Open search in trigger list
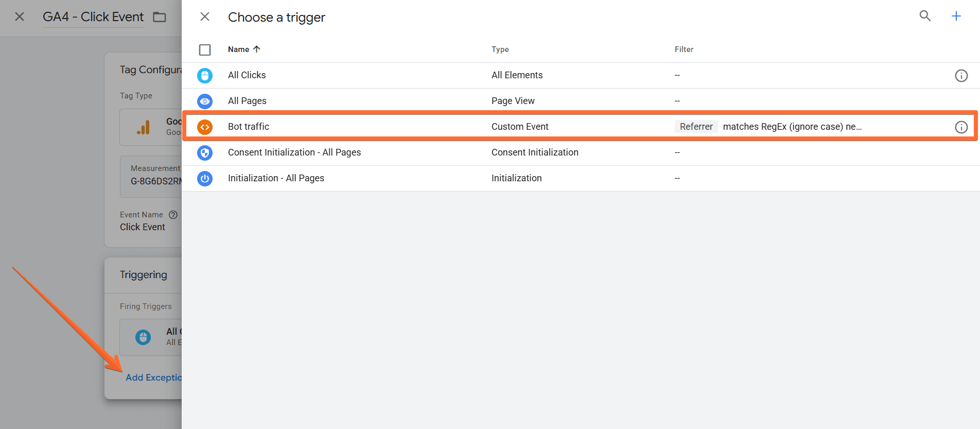Image resolution: width=980 pixels, height=429 pixels. pos(925,16)
